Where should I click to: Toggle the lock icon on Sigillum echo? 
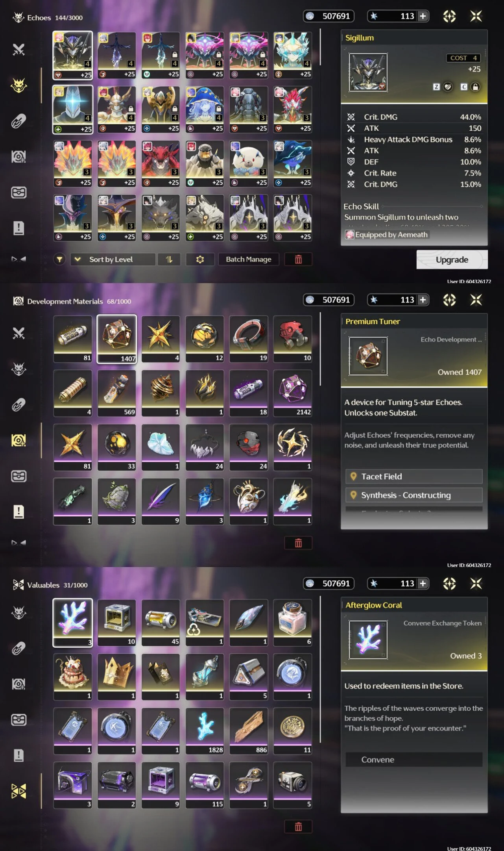[x=475, y=87]
